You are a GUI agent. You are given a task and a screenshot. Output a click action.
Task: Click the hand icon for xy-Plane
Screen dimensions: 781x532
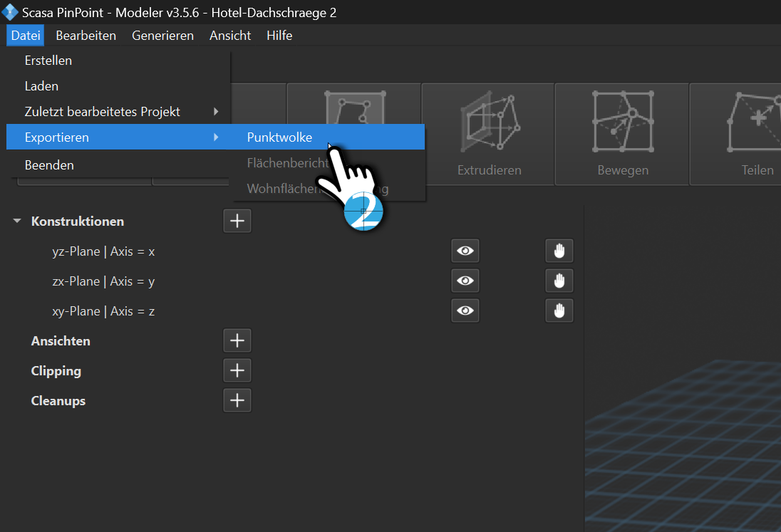point(559,311)
